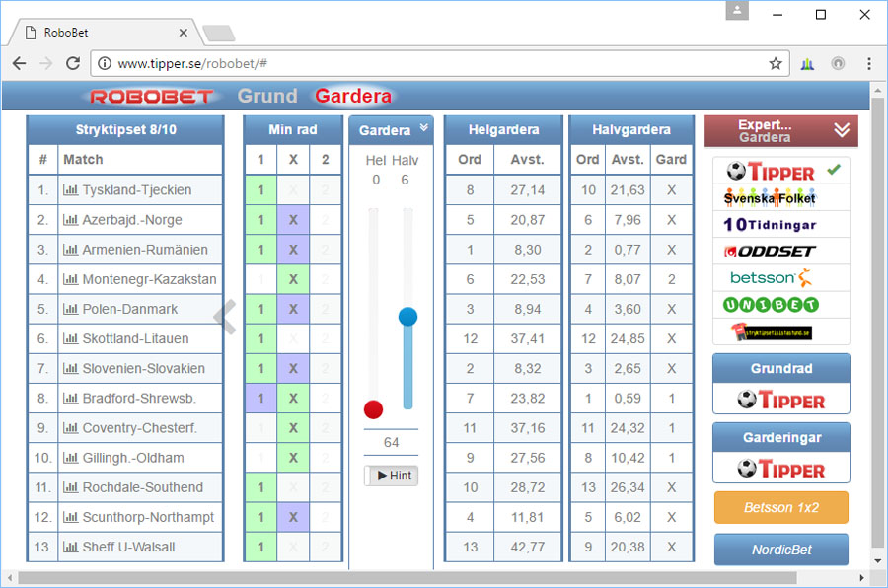This screenshot has height=588, width=888.
Task: Close the RoboBet browser tab
Action: click(x=183, y=33)
